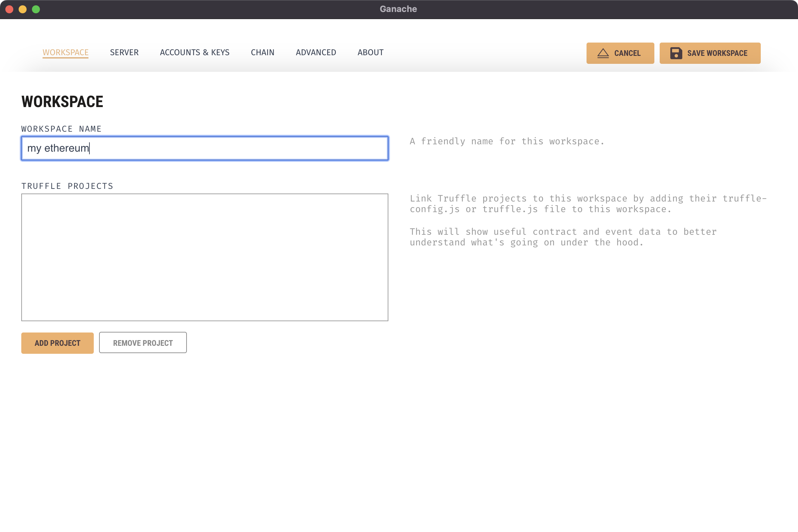Image resolution: width=798 pixels, height=532 pixels.
Task: Click the 'WORKSPACE NAME' field label
Action: tap(62, 129)
